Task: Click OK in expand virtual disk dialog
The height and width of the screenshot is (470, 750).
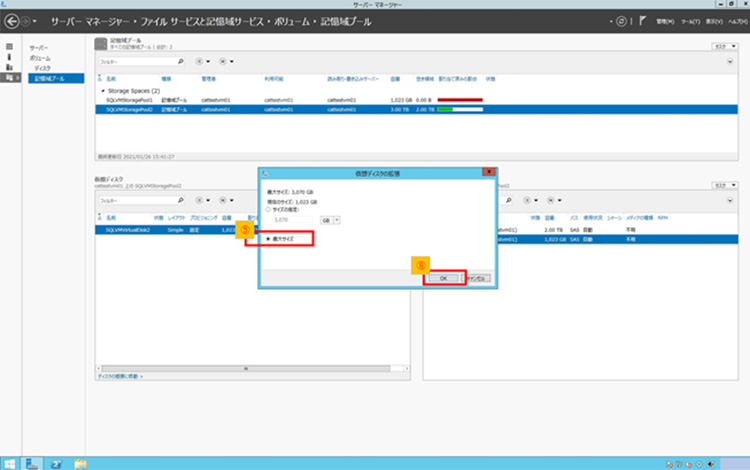Action: pyautogui.click(x=443, y=278)
